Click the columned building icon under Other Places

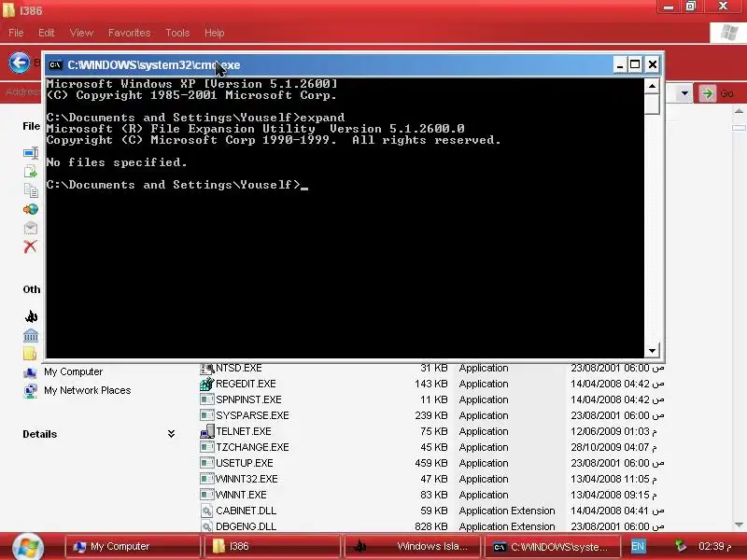31,335
